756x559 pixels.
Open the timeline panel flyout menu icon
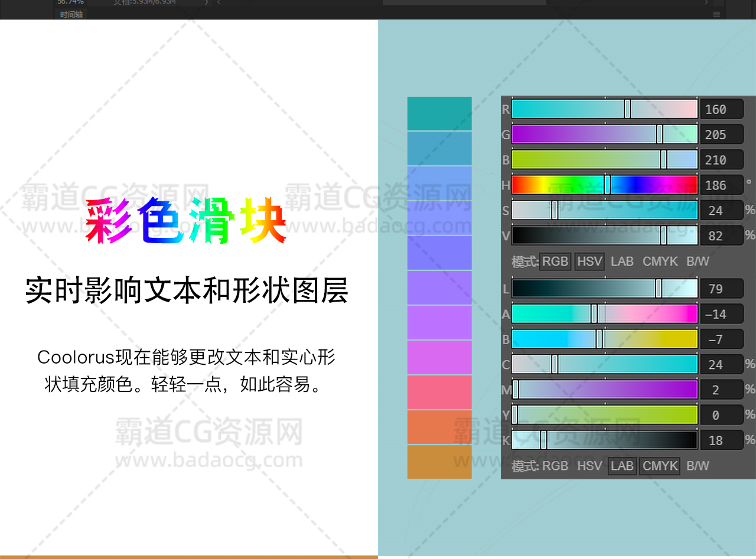click(x=716, y=14)
